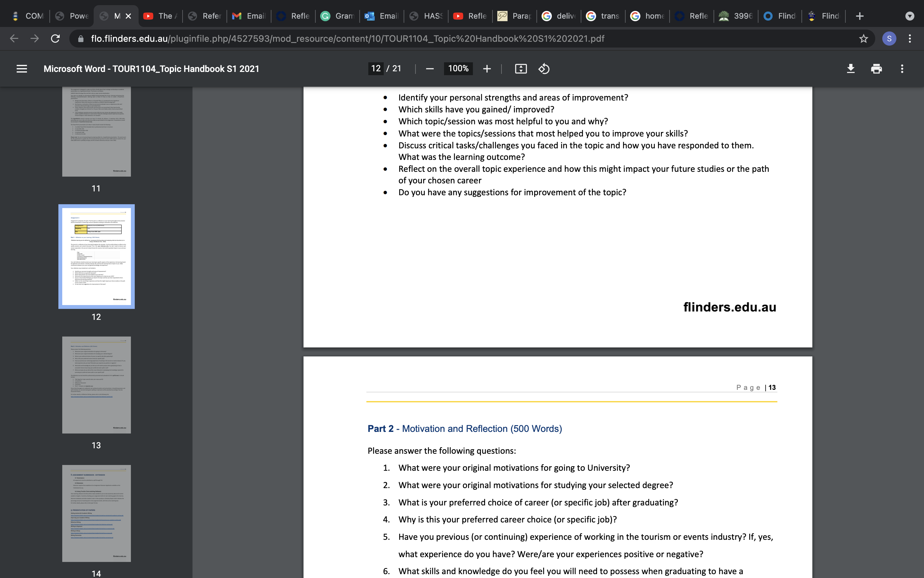This screenshot has width=924, height=578.
Task: Switch to the Gmail Email tab
Action: click(249, 16)
